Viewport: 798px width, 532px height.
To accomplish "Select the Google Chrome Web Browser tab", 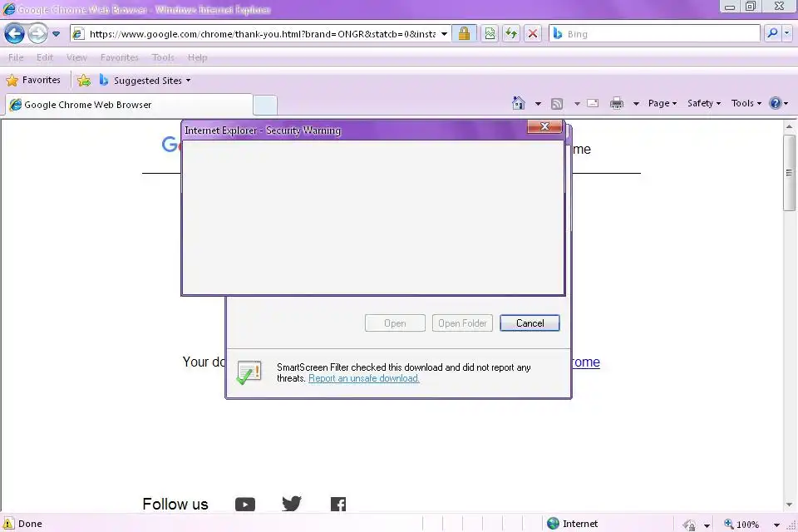I will (x=129, y=105).
